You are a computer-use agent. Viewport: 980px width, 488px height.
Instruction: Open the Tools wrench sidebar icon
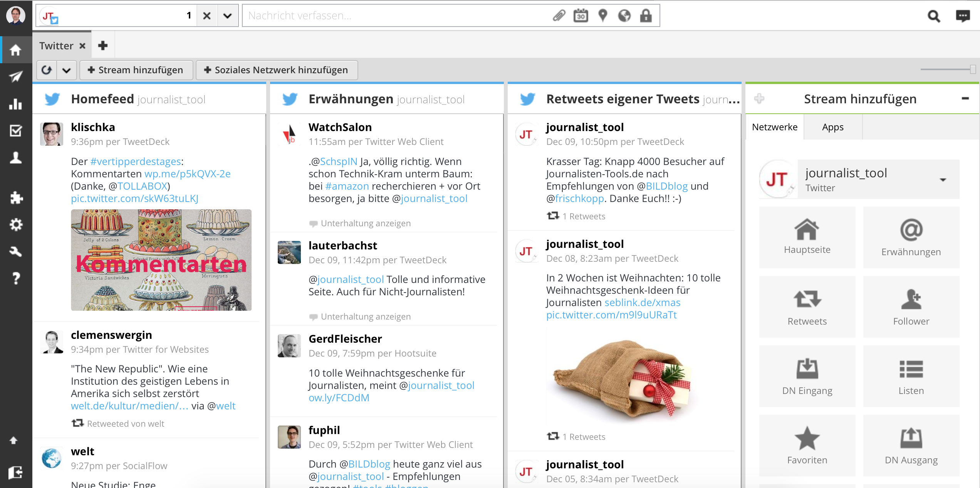pyautogui.click(x=16, y=251)
